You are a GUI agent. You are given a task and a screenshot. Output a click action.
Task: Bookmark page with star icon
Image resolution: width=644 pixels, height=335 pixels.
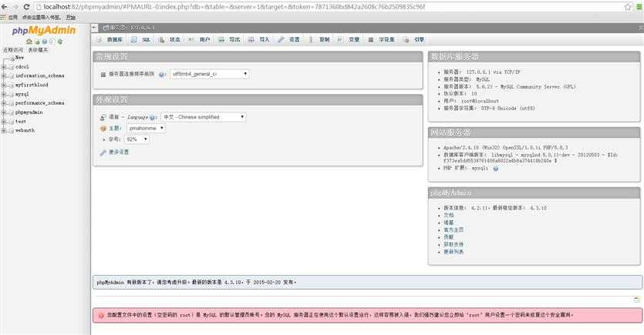(x=628, y=7)
